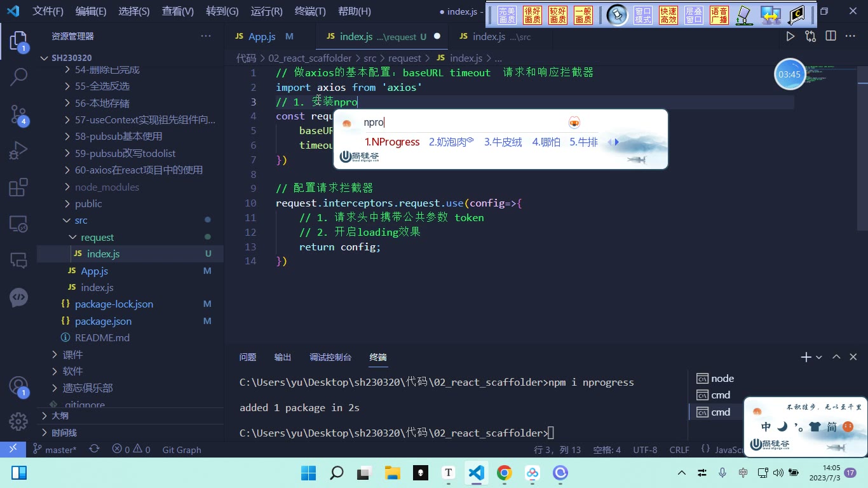Open the Extensions view
Image resolution: width=868 pixels, height=488 pixels.
pos(18,187)
